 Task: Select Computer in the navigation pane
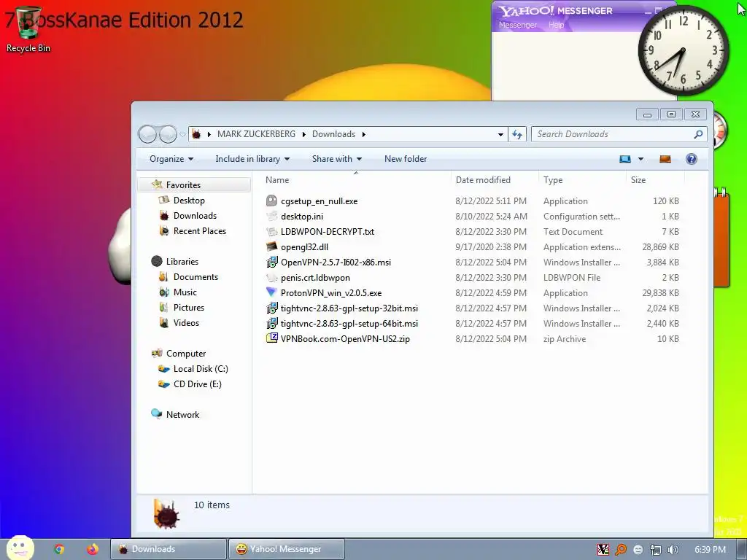[186, 354]
